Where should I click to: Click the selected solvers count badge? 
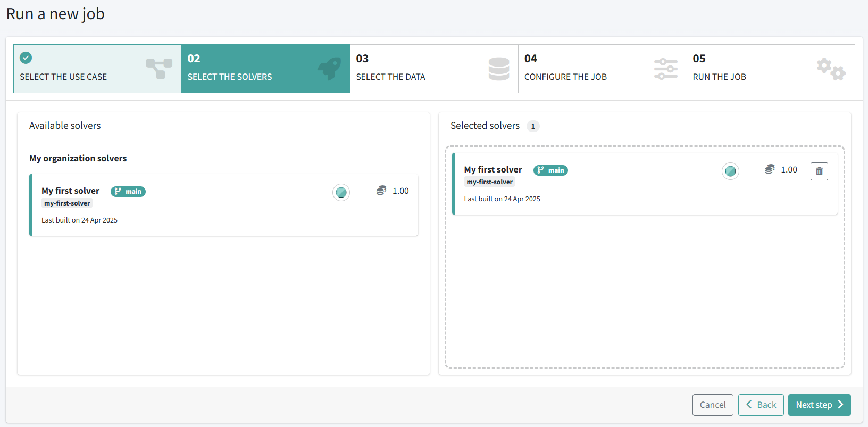click(x=533, y=126)
